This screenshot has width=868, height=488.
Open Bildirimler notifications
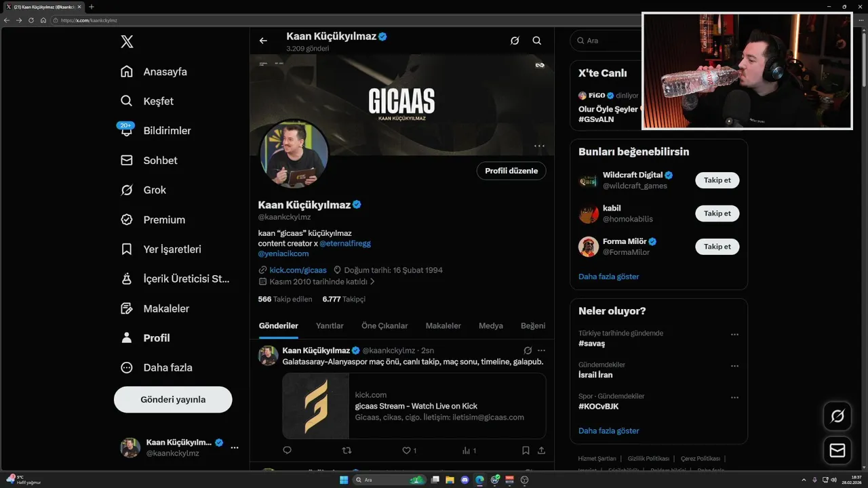point(155,131)
